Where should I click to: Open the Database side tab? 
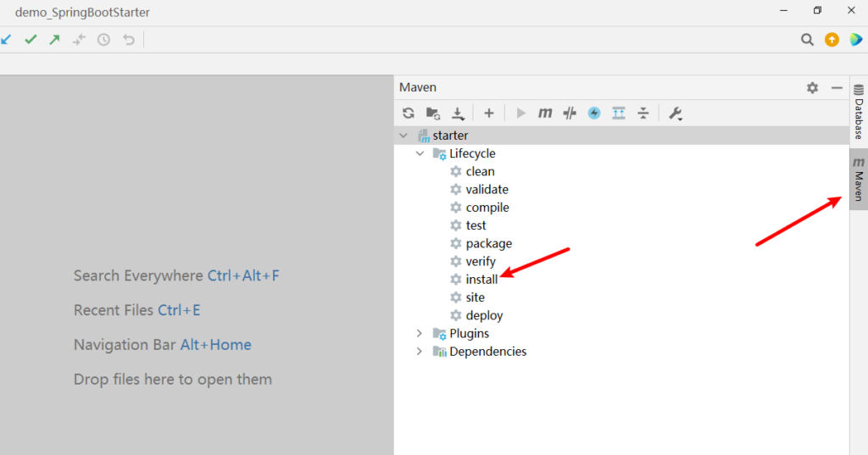tap(859, 112)
